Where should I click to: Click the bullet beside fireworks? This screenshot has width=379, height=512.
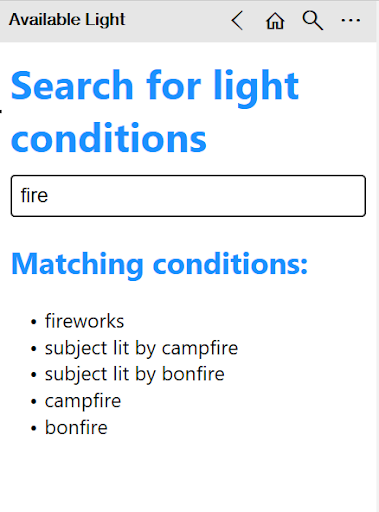pyautogui.click(x=33, y=322)
